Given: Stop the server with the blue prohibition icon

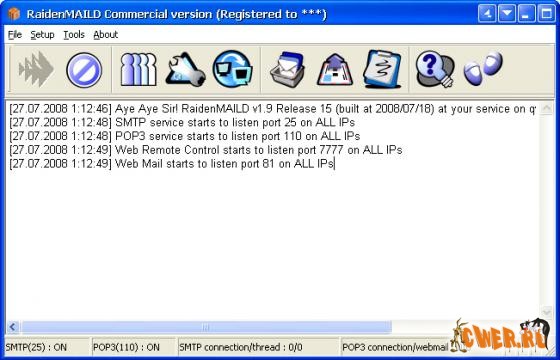Looking at the screenshot, I should coord(84,70).
